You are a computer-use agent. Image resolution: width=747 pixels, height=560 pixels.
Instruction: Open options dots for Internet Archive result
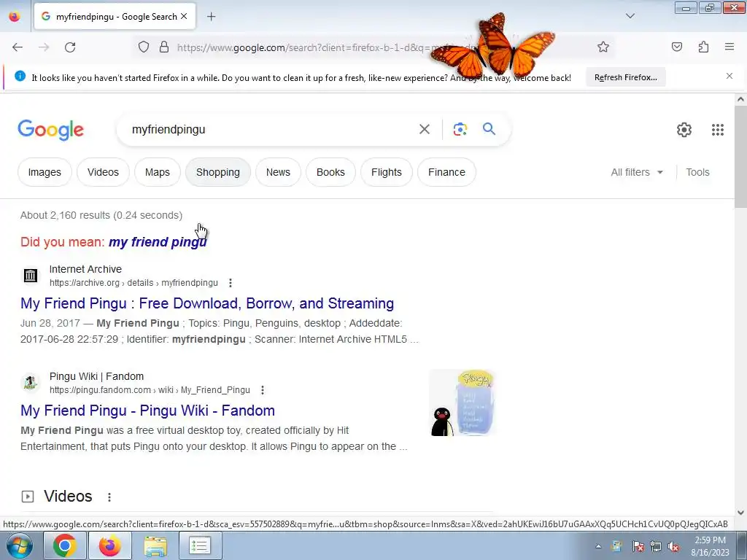tap(230, 283)
